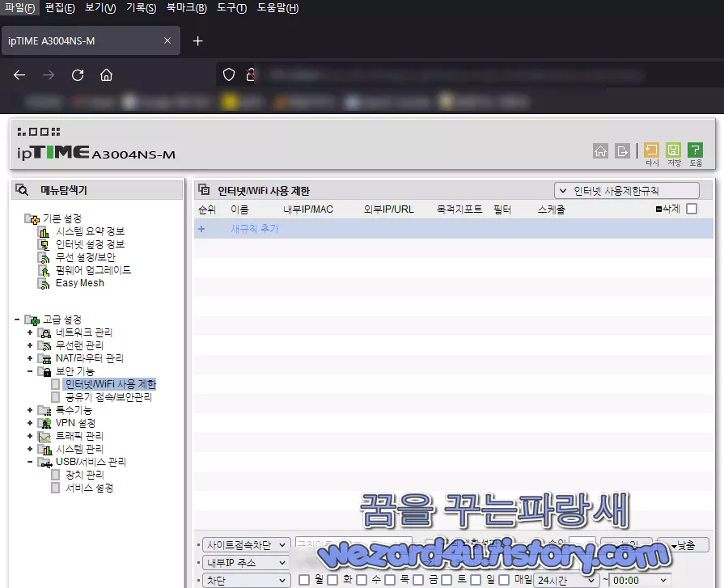Check the 토 (Saturday) checkbox
This screenshot has width=724, height=588.
(447, 580)
